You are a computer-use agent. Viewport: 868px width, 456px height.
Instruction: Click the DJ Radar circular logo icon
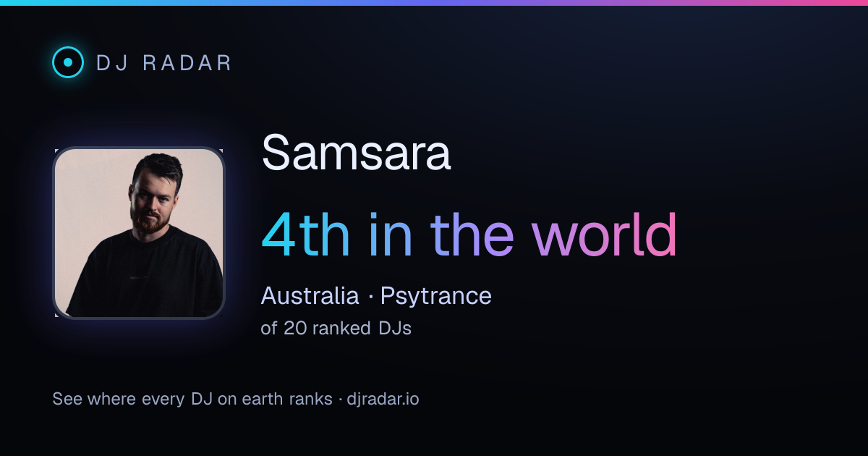click(x=68, y=62)
